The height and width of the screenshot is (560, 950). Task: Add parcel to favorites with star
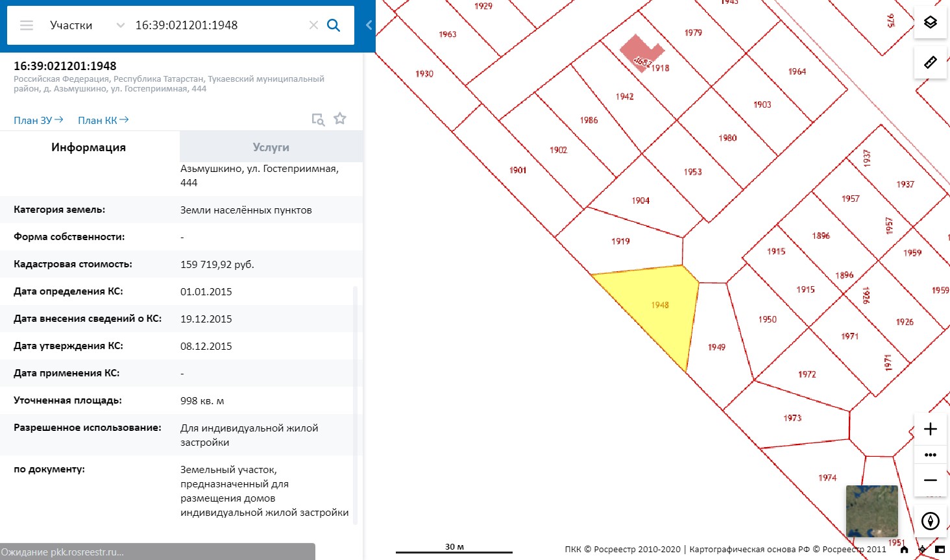[340, 119]
